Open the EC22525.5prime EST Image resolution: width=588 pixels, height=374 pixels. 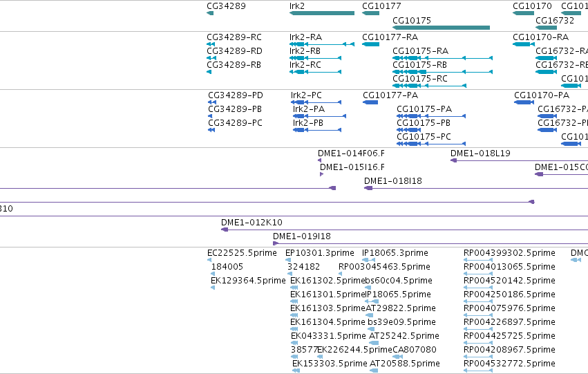242,253
